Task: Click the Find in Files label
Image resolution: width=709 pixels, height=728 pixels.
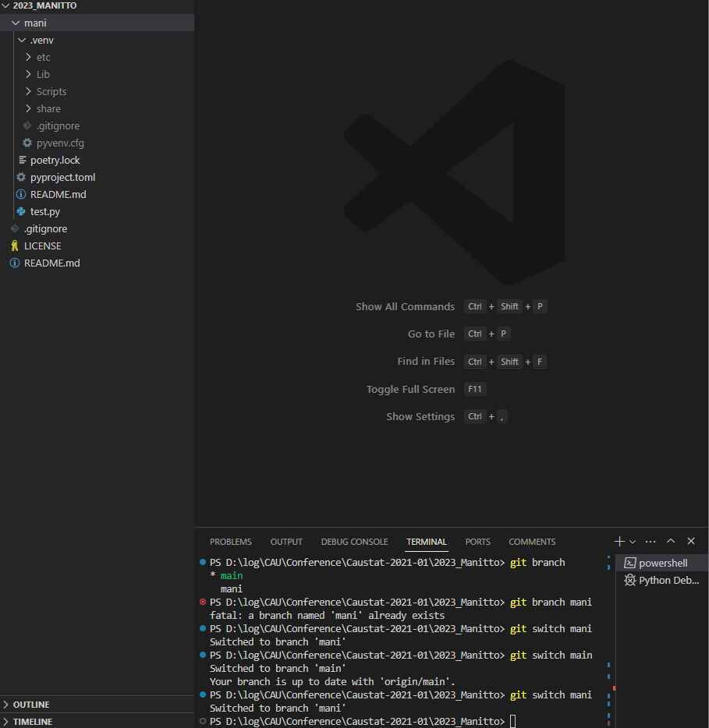Action: [x=426, y=361]
